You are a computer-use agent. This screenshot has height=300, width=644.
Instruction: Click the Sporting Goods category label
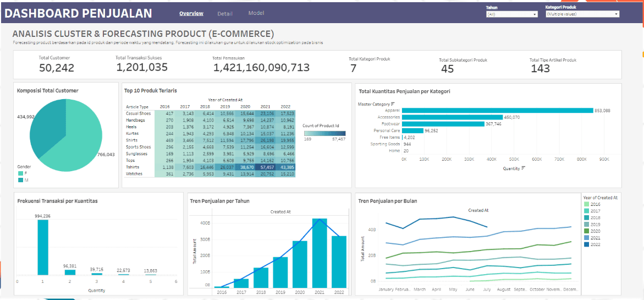[387, 144]
